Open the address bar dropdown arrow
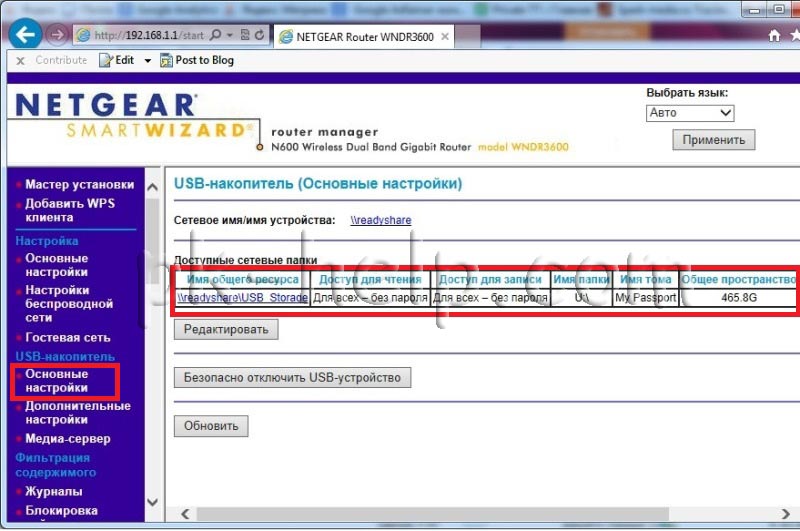The image size is (800, 531). (230, 35)
